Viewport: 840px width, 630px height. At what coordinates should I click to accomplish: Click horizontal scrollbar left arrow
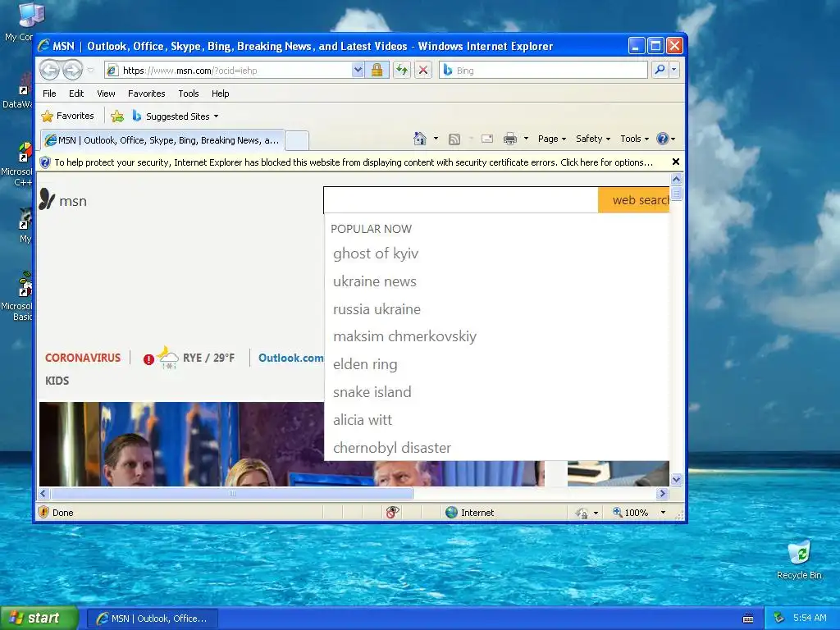click(44, 493)
